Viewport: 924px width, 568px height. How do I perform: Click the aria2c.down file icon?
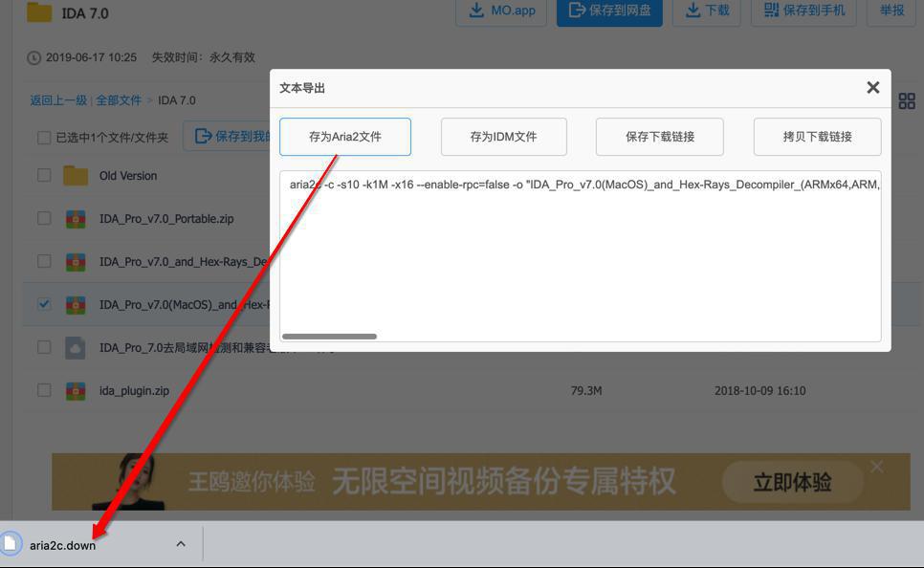pyautogui.click(x=10, y=543)
